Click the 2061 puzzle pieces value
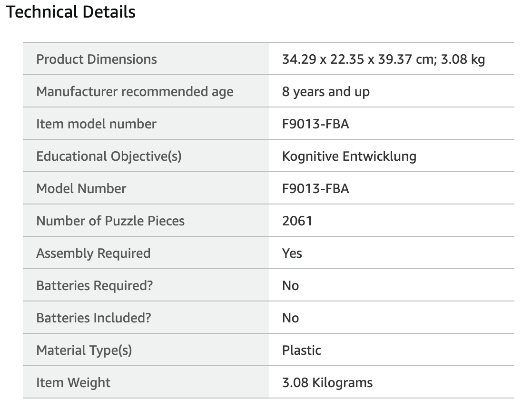 tap(297, 221)
